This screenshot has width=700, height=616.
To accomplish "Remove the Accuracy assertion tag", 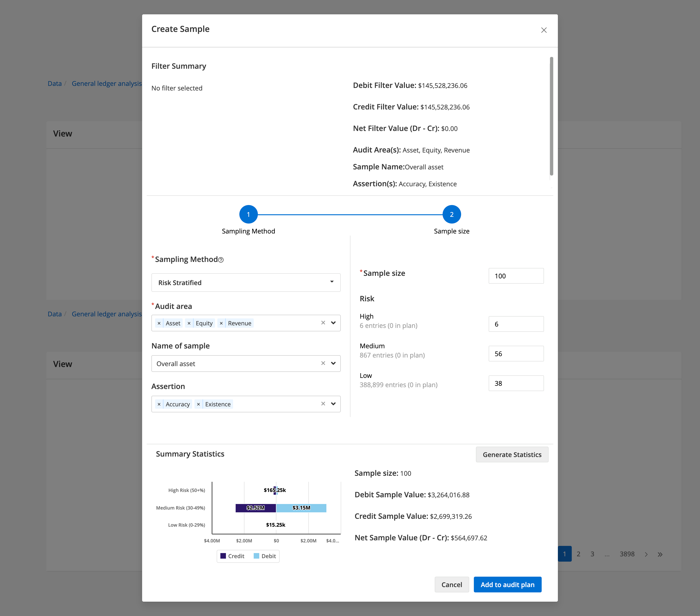I will coord(159,404).
